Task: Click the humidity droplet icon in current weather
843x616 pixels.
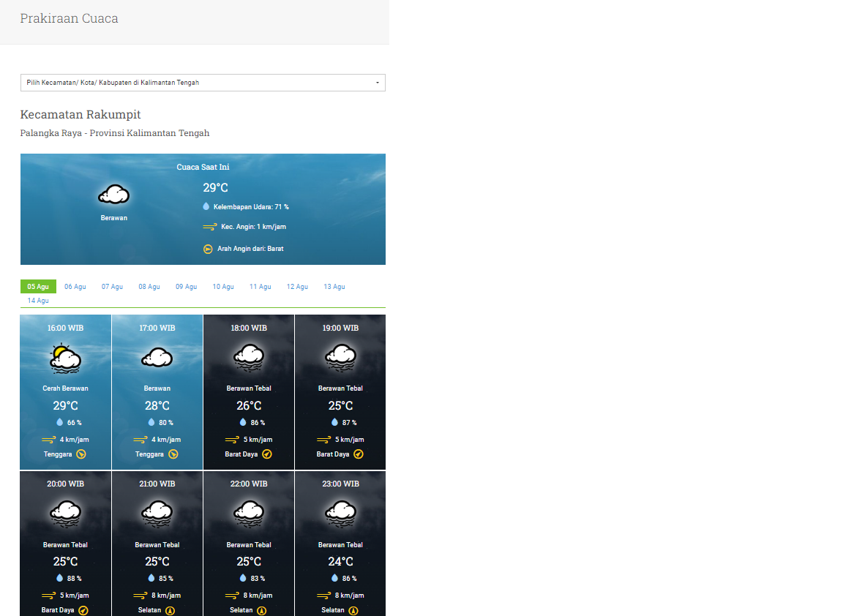Action: click(206, 206)
